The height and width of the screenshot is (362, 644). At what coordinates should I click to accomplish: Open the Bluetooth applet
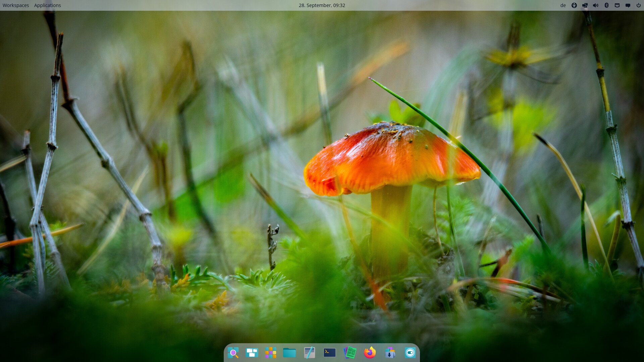tap(606, 5)
